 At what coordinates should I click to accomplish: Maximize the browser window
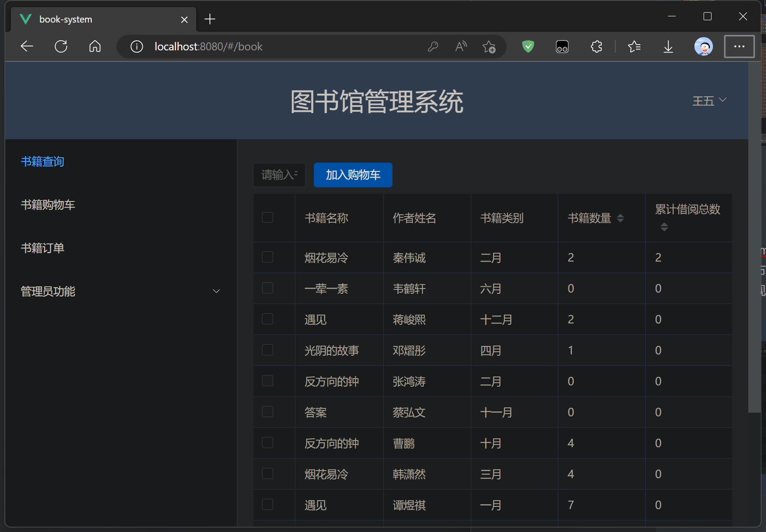707,16
